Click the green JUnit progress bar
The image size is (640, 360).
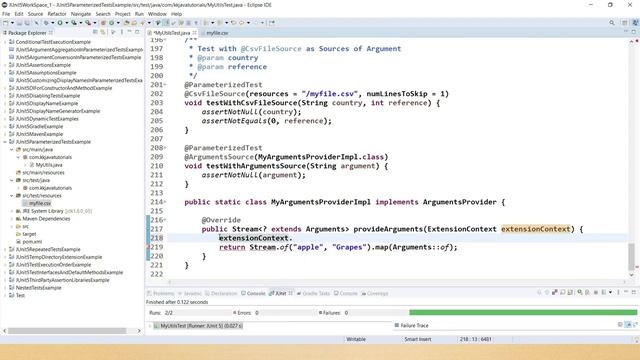coord(523,313)
